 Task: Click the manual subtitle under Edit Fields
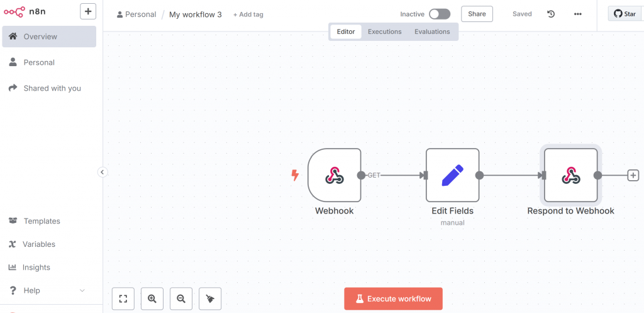453,223
